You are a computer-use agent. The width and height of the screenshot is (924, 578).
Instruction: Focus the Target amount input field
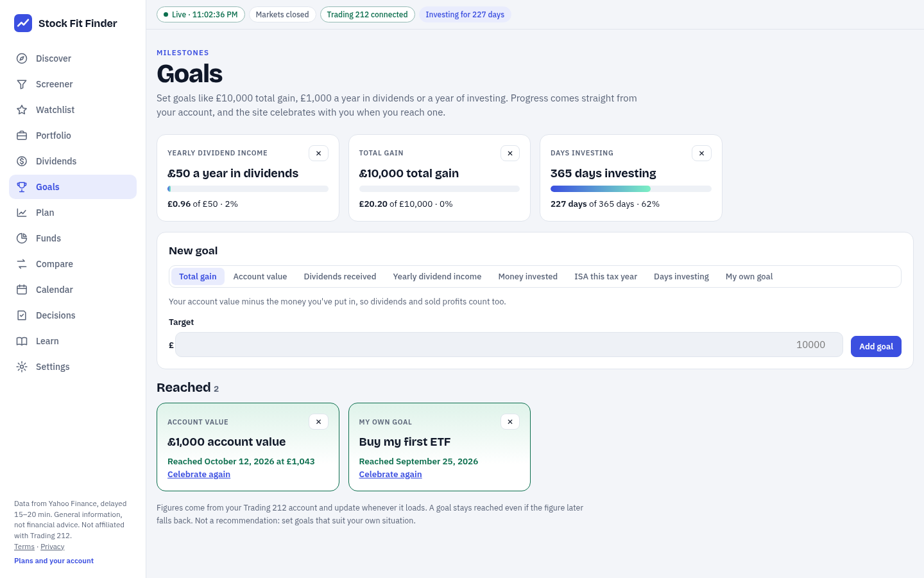509,345
